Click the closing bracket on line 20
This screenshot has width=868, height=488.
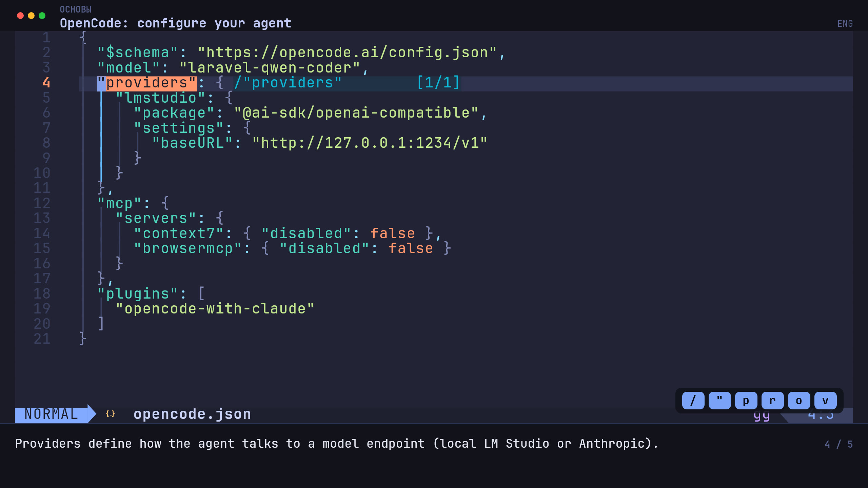[x=101, y=324]
